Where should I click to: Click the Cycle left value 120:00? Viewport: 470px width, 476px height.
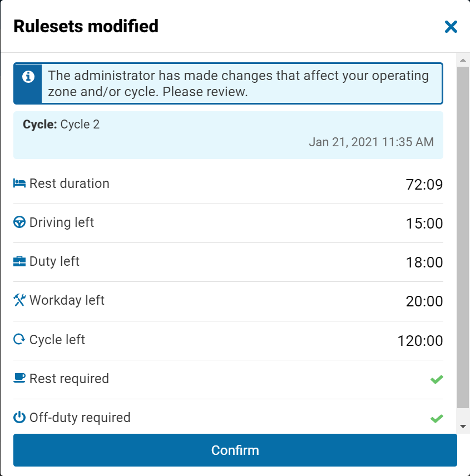point(420,341)
